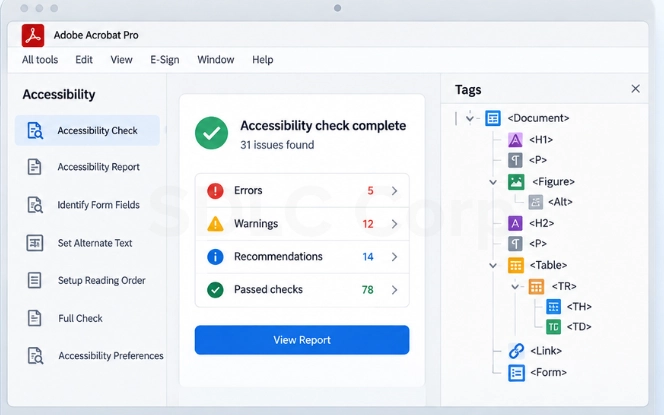Image resolution: width=664 pixels, height=415 pixels.
Task: Choose Identify Form Fields label
Action: [98, 205]
